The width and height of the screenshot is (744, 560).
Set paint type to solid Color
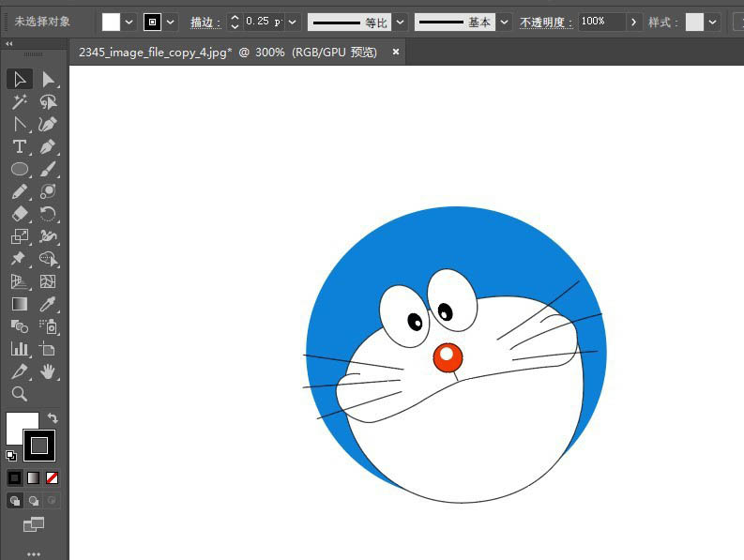[15, 477]
